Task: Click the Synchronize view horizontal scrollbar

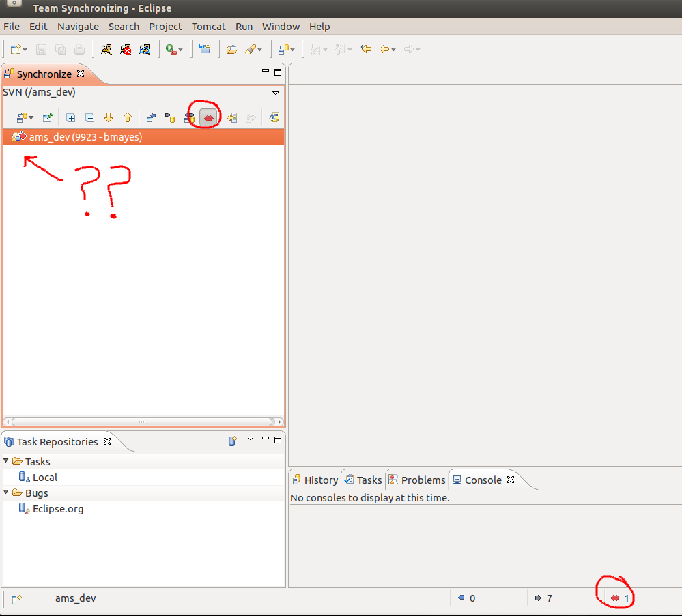Action: [x=143, y=422]
